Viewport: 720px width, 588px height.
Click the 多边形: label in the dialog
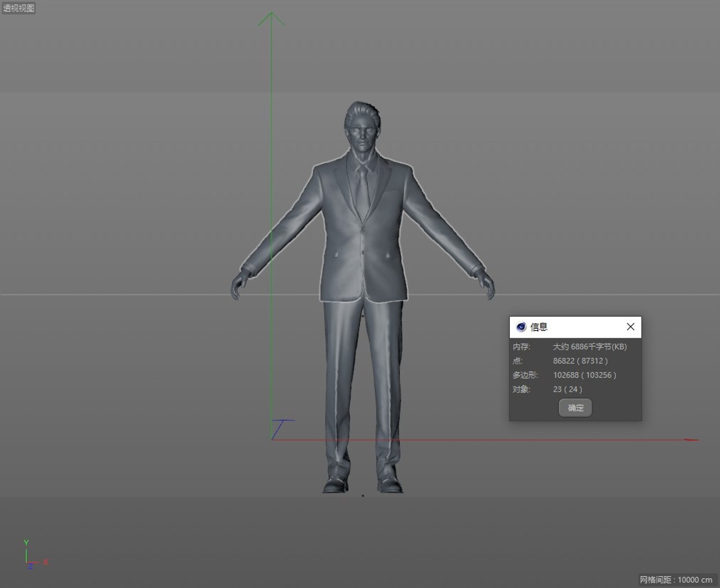coord(525,375)
